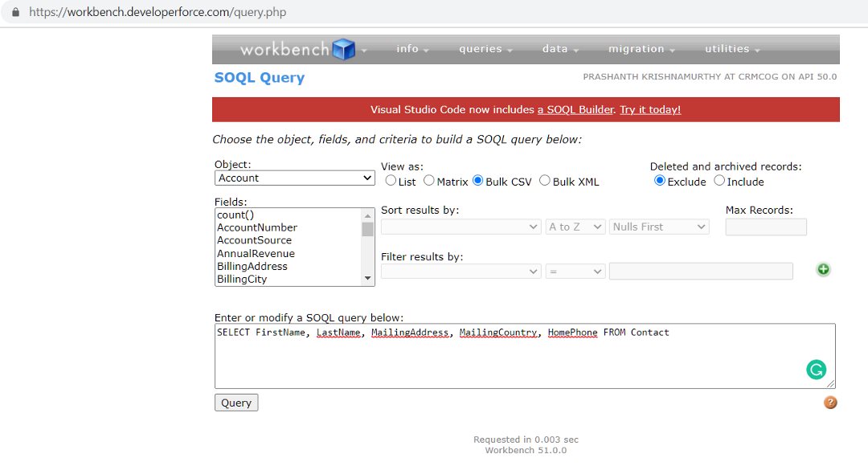868x466 pixels.
Task: Select AccountSource in the Fields list
Action: pos(254,240)
